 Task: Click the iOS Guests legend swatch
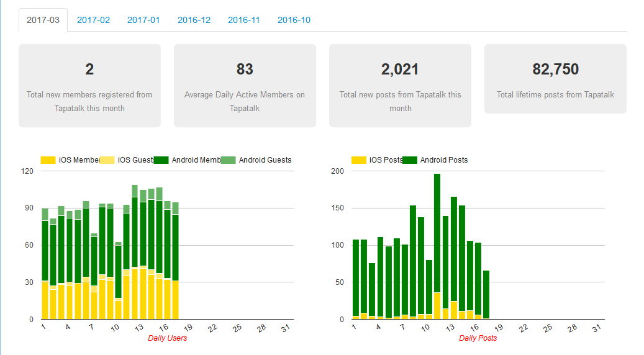(x=107, y=160)
